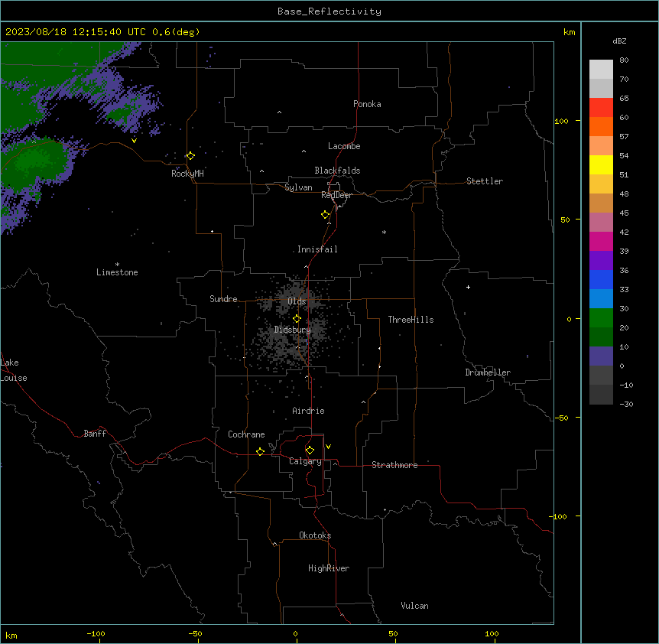The width and height of the screenshot is (659, 644).
Task: Click the Blackfalds label
Action: pos(337,171)
